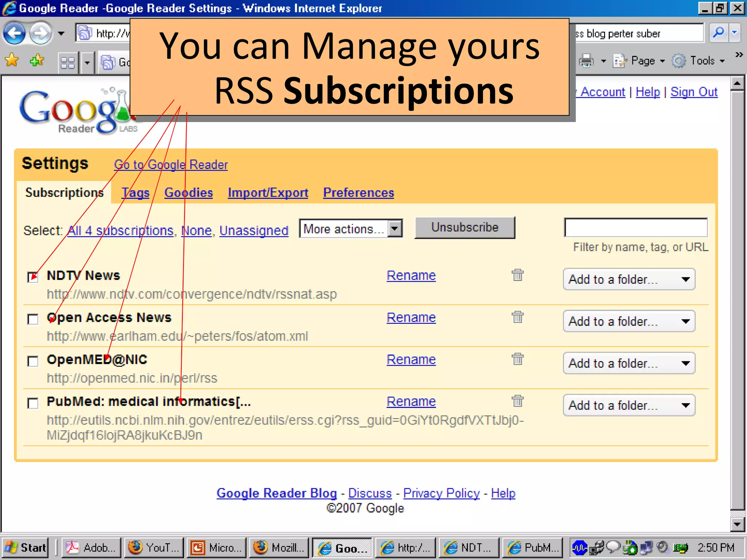The image size is (747, 560).
Task: Open 'Add to a folder' for OpenMED@NIC
Action: 629,363
